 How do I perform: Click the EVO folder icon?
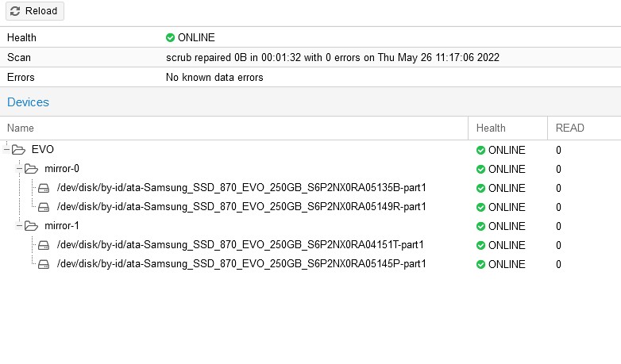tap(18, 150)
